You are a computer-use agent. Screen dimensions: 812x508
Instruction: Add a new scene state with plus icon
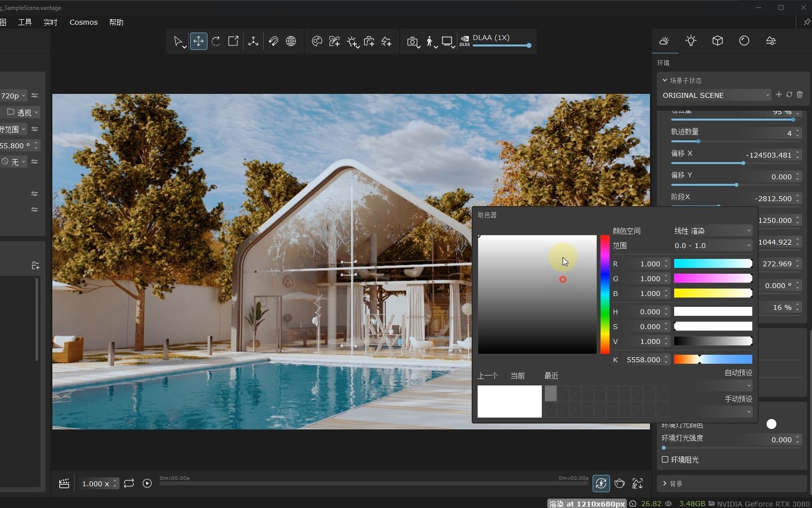[x=779, y=94]
